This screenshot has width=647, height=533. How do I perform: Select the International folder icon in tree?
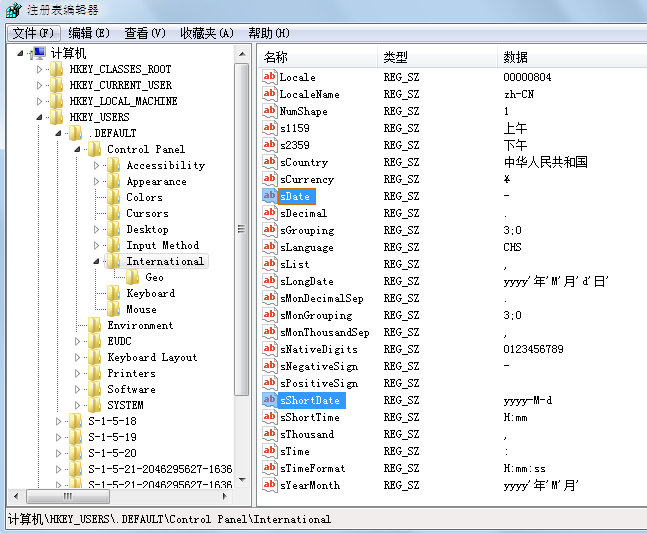point(114,261)
